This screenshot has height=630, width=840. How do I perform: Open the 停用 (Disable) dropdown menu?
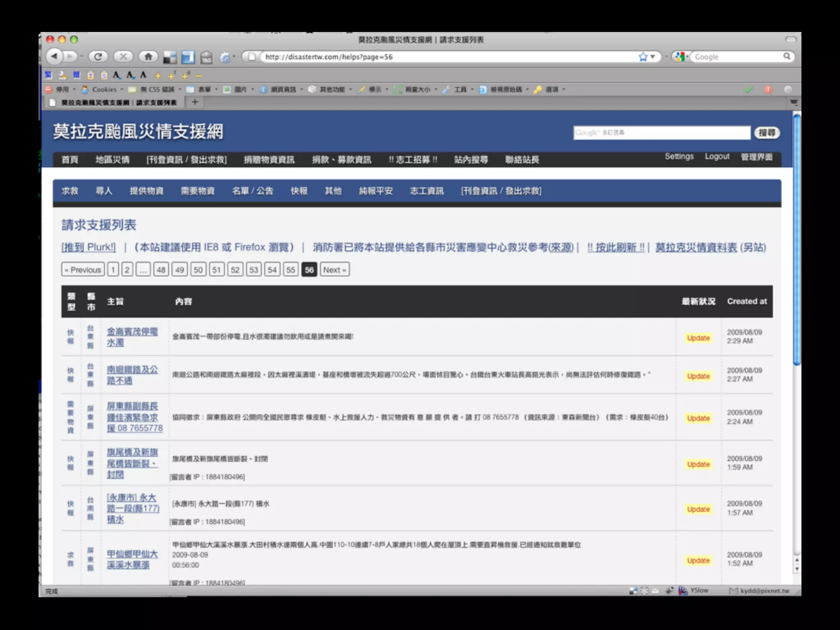point(62,89)
